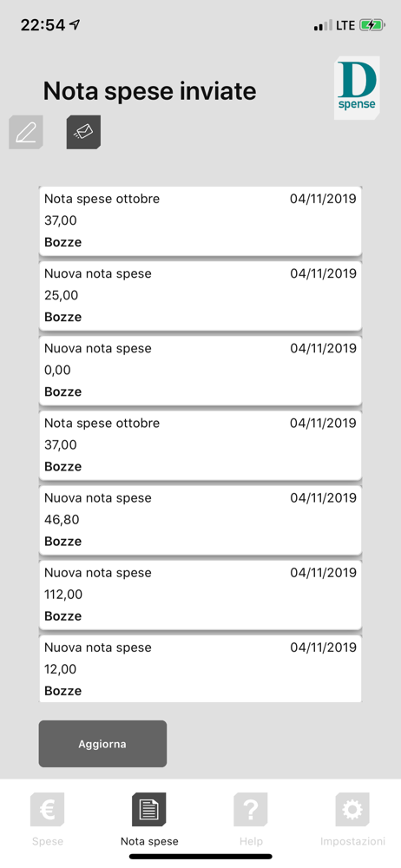Open Nuova nota spese 25,00 entry
Image resolution: width=401 pixels, height=868 pixels.
pos(200,296)
